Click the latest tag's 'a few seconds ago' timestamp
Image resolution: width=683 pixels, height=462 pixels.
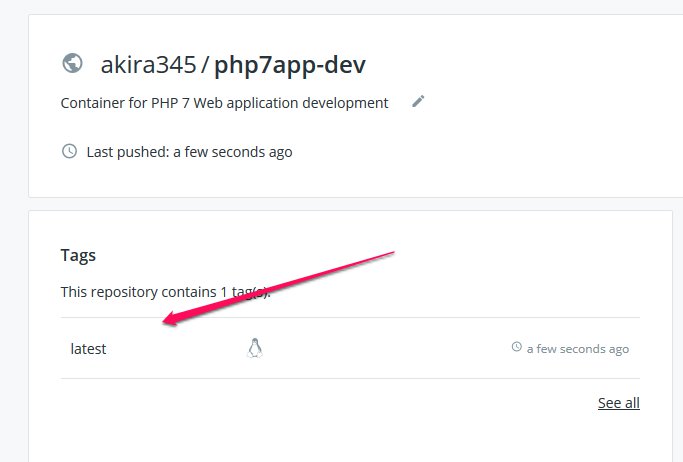point(578,349)
